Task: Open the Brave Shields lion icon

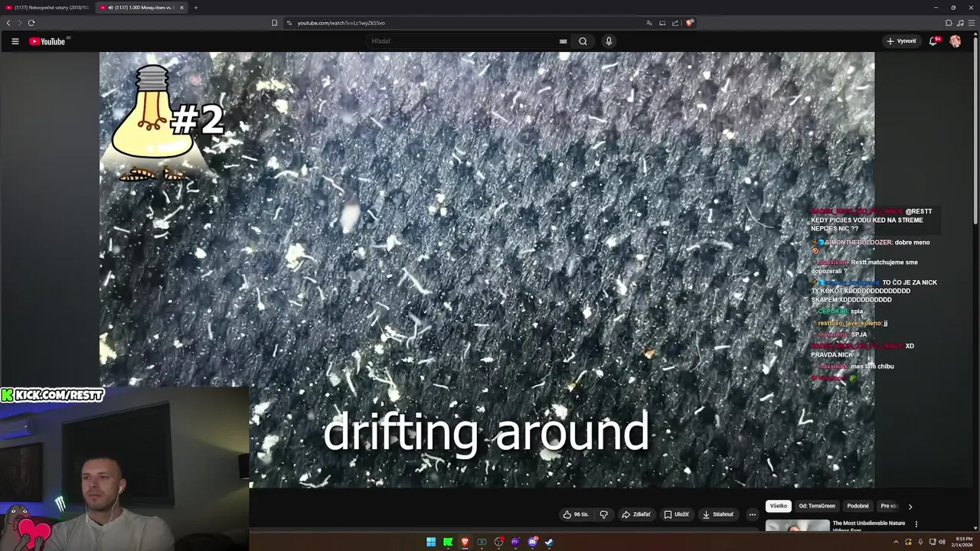Action: [689, 23]
